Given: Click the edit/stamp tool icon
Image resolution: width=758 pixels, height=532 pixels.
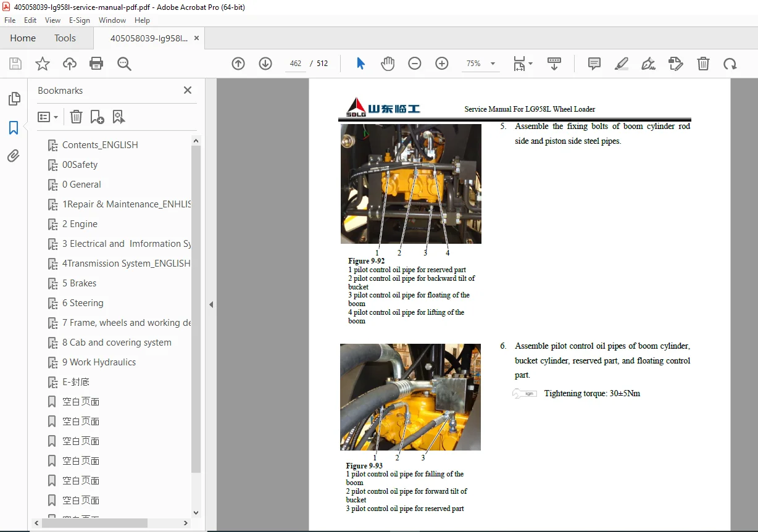Looking at the screenshot, I should (x=676, y=64).
